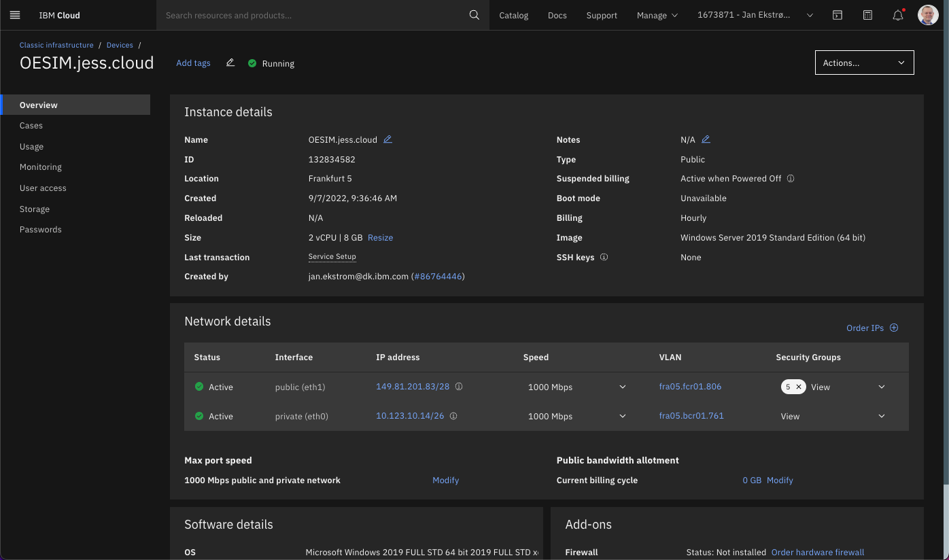Open the cost estimator calculator icon
This screenshot has height=560, width=949.
tap(867, 15)
